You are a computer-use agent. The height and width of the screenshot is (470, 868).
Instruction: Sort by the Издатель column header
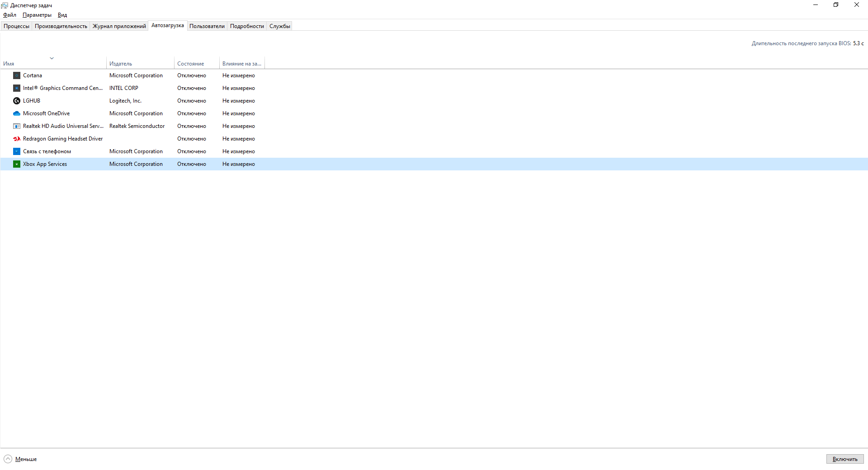140,64
